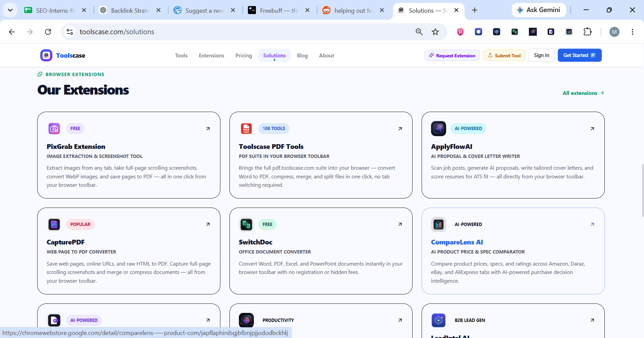Click the CapturePDF app icon
The image size is (644, 338).
[x=54, y=224]
